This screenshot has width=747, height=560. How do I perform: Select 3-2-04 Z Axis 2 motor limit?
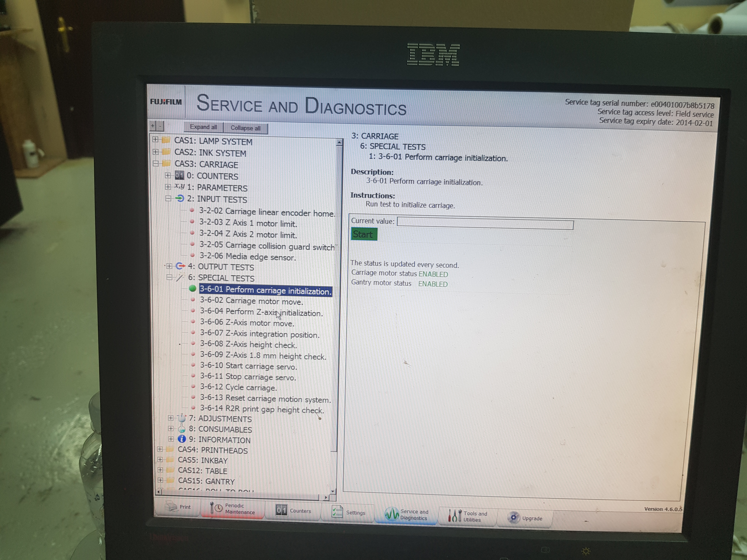click(248, 234)
